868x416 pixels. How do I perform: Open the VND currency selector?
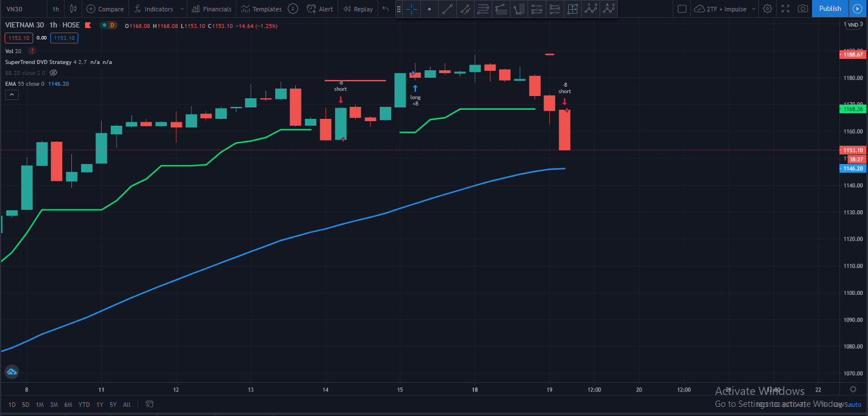point(853,25)
